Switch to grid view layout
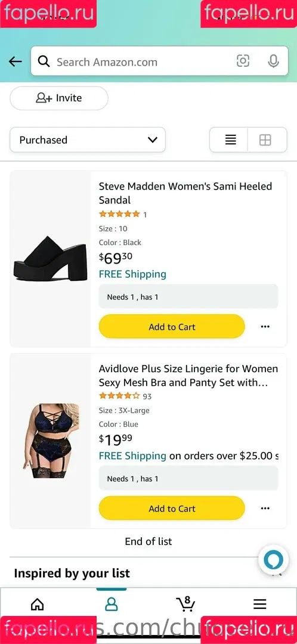The image size is (297, 644). (265, 140)
